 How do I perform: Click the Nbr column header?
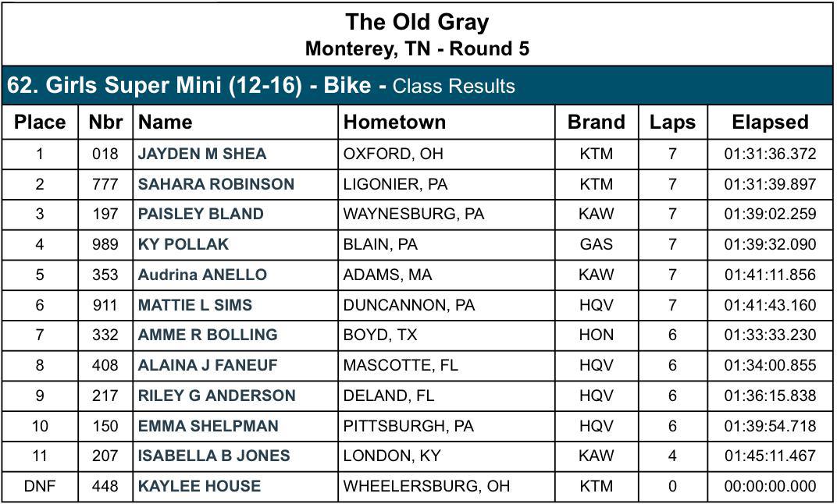[x=105, y=122]
